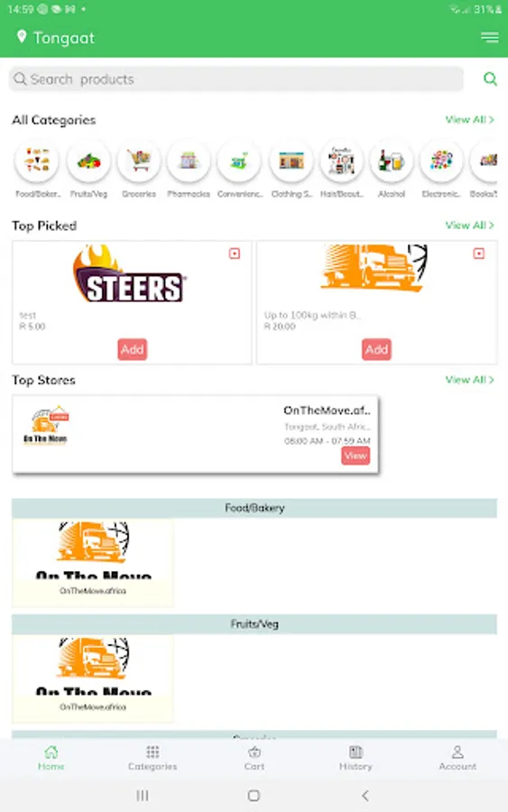Expand All Categories with View All
This screenshot has height=812, width=508.
tap(470, 120)
